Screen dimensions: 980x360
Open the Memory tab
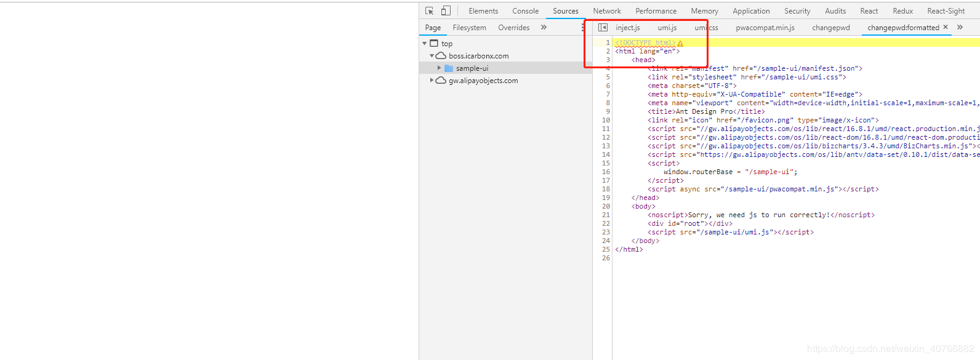[704, 11]
